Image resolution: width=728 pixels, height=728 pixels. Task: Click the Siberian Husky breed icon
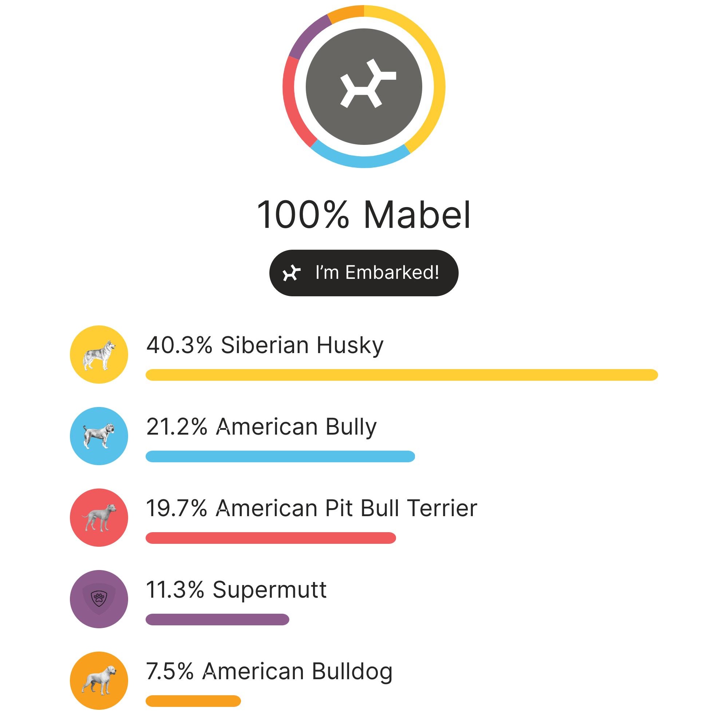point(99,354)
